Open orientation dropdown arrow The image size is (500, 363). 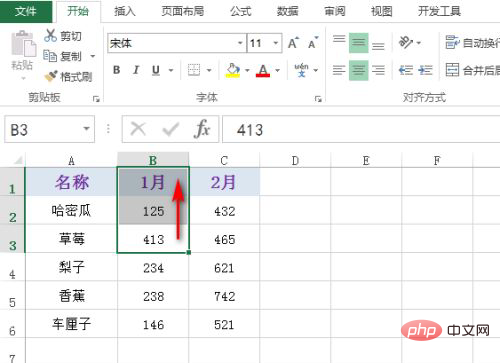pyautogui.click(x=418, y=43)
